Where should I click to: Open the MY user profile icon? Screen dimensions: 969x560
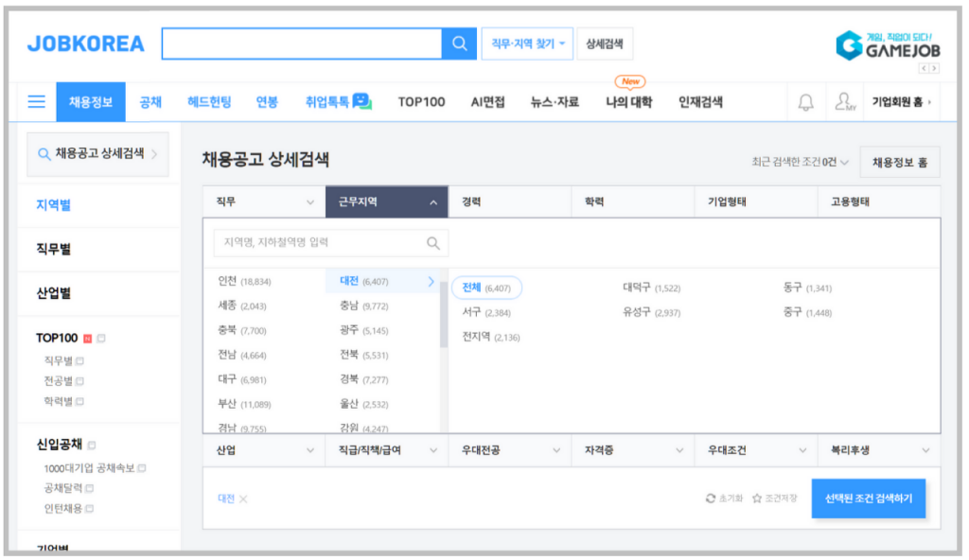click(845, 102)
